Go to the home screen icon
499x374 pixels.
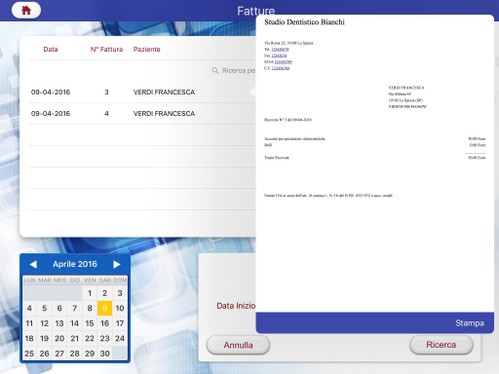click(x=26, y=10)
